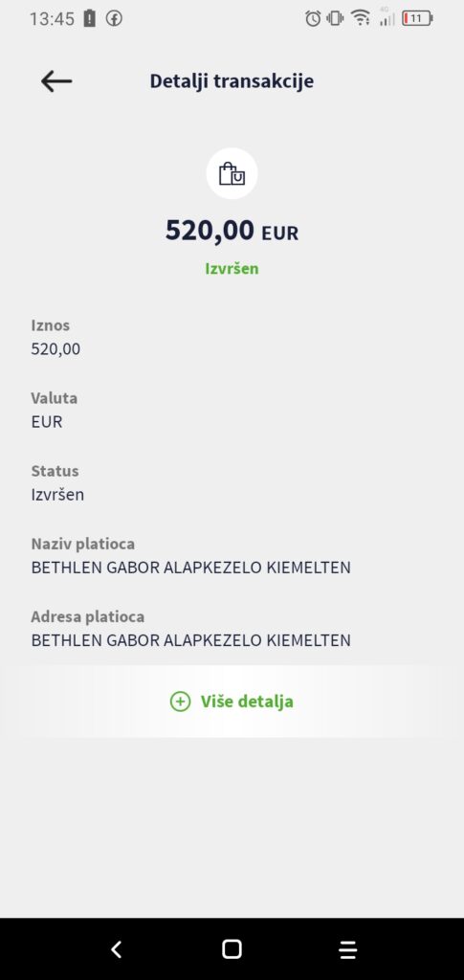
Task: Tap the alarm clock status icon
Action: click(x=313, y=18)
